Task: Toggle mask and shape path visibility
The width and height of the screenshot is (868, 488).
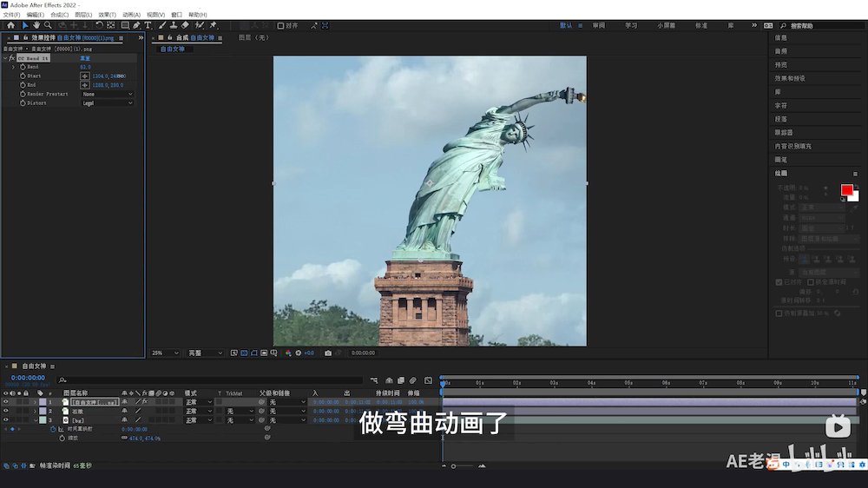Action: point(254,353)
